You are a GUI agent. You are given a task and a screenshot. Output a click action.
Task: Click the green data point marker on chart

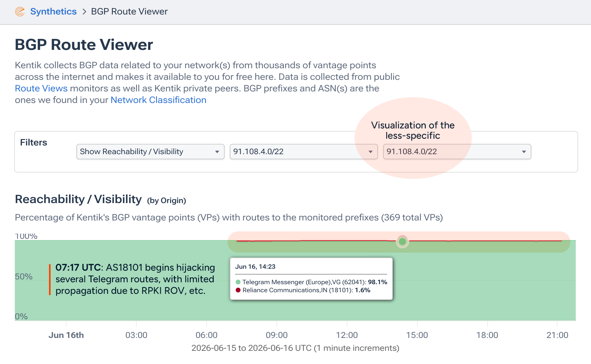coord(402,241)
